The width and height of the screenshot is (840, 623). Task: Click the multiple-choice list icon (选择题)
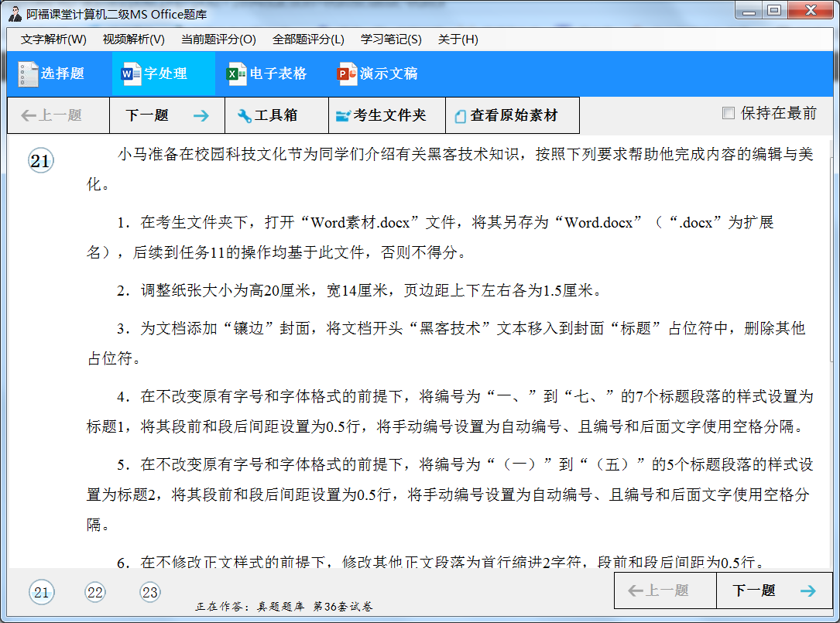pos(28,74)
